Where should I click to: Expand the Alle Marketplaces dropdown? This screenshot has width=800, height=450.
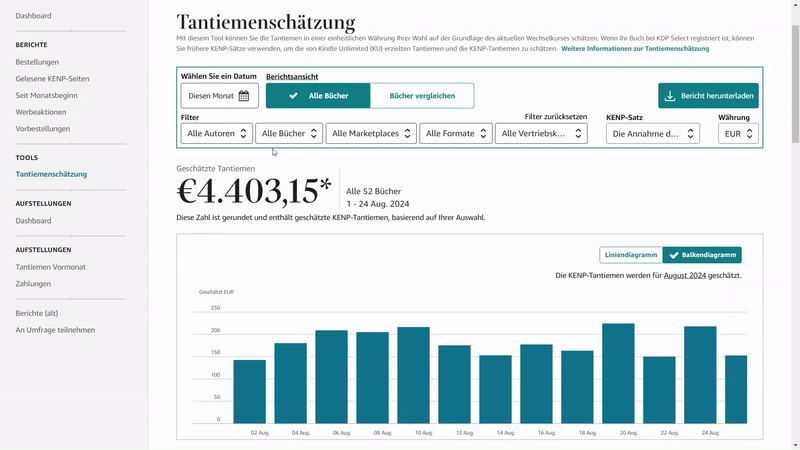pos(371,134)
